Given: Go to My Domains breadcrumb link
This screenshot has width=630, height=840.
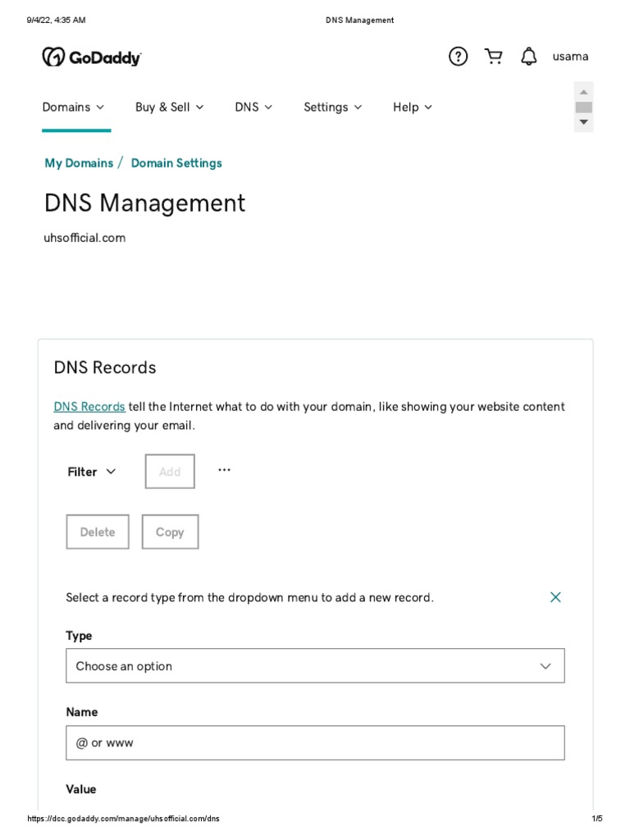Looking at the screenshot, I should click(79, 163).
